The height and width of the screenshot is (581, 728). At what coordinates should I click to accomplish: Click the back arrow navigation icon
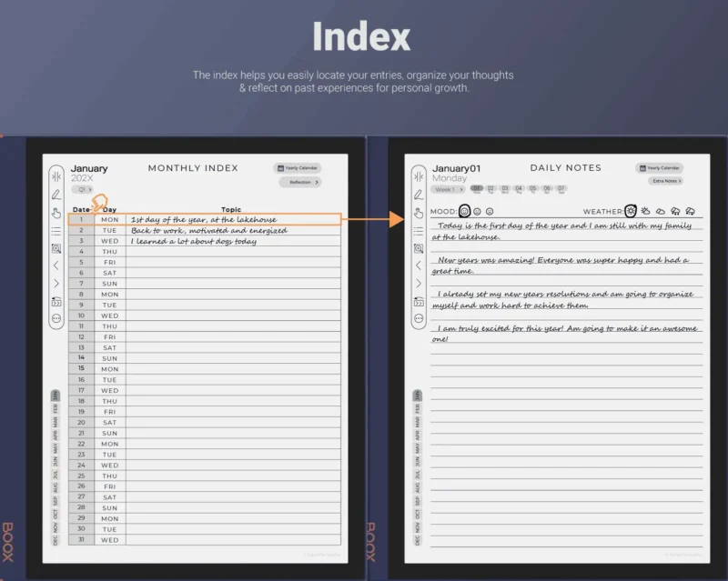click(55, 265)
